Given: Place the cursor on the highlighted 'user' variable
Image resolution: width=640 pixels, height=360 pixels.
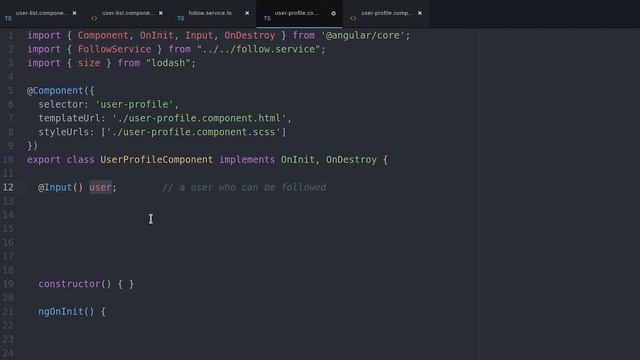Looking at the screenshot, I should tap(100, 187).
